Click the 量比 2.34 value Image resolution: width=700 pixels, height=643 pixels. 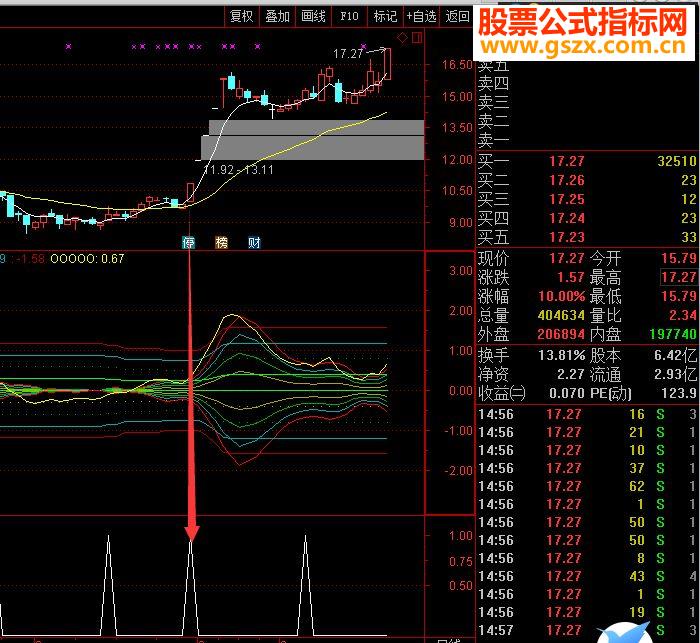click(683, 315)
